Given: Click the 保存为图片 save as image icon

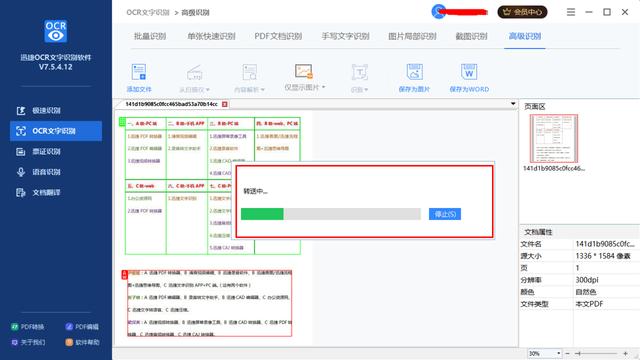Looking at the screenshot, I should click(414, 78).
